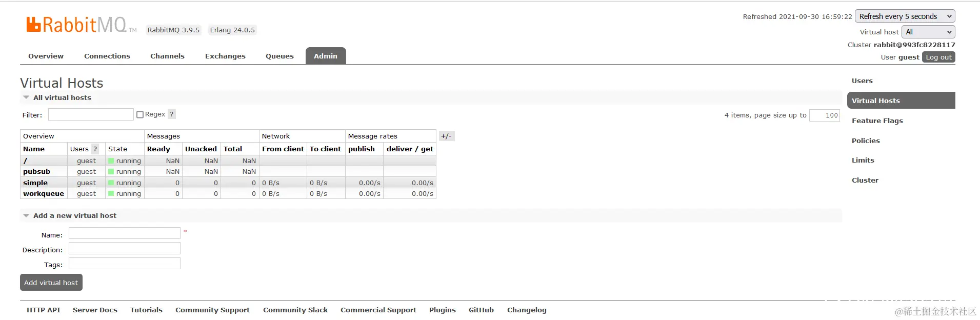The width and height of the screenshot is (980, 320).
Task: Click the Erlang 24.0.5 version label
Action: (x=232, y=30)
